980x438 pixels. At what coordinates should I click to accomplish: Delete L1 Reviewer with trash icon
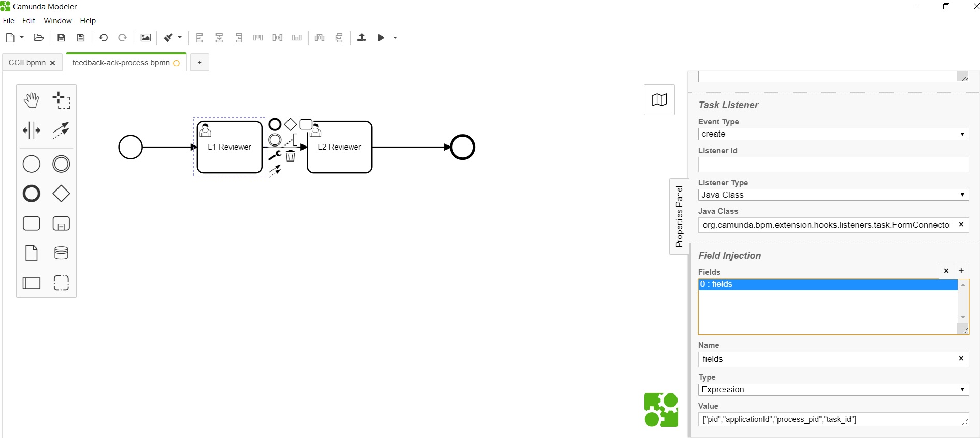tap(291, 156)
